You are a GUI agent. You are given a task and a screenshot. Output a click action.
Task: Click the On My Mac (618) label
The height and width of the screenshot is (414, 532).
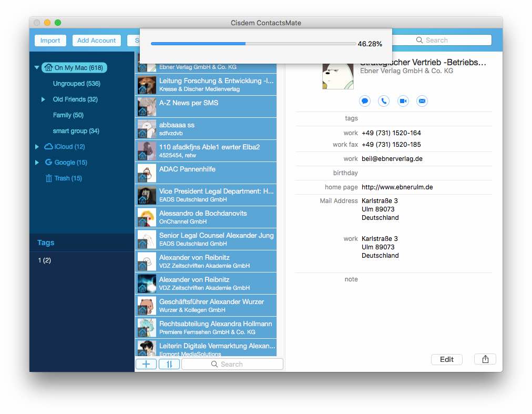coord(79,67)
